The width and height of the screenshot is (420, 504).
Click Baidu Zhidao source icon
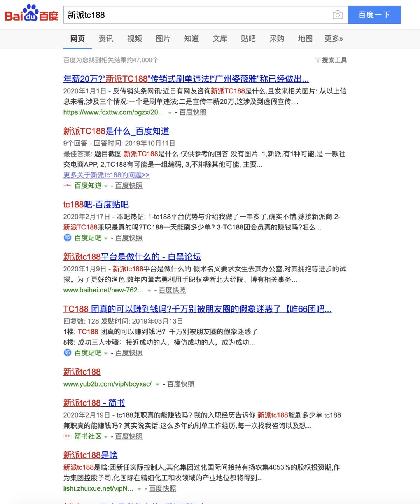(68, 185)
